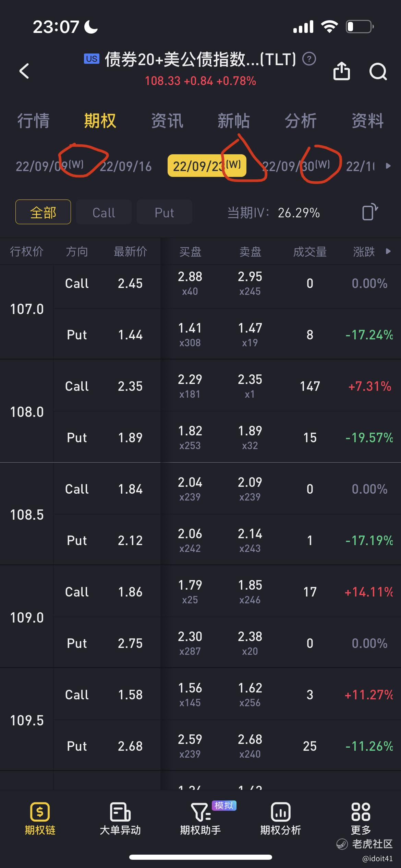The height and width of the screenshot is (868, 401).
Task: Tap the 109.5 Put option row
Action: coord(227,746)
